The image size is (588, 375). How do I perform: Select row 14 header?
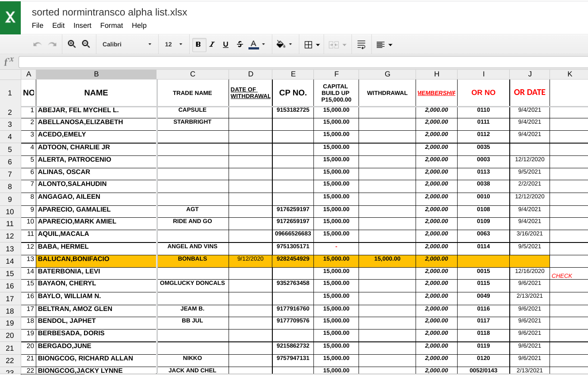10,261
